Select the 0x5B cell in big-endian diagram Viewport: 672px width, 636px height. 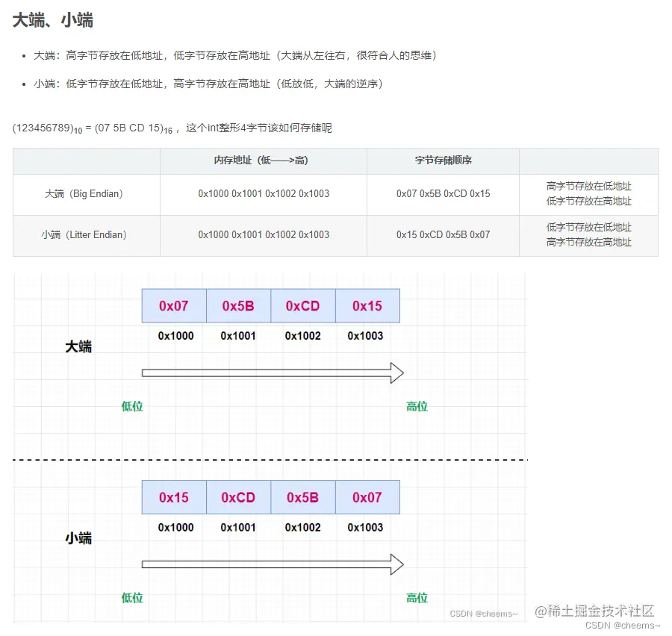[x=237, y=305]
